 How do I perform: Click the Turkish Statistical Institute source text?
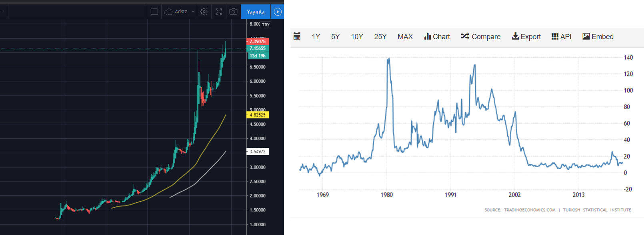click(x=597, y=210)
